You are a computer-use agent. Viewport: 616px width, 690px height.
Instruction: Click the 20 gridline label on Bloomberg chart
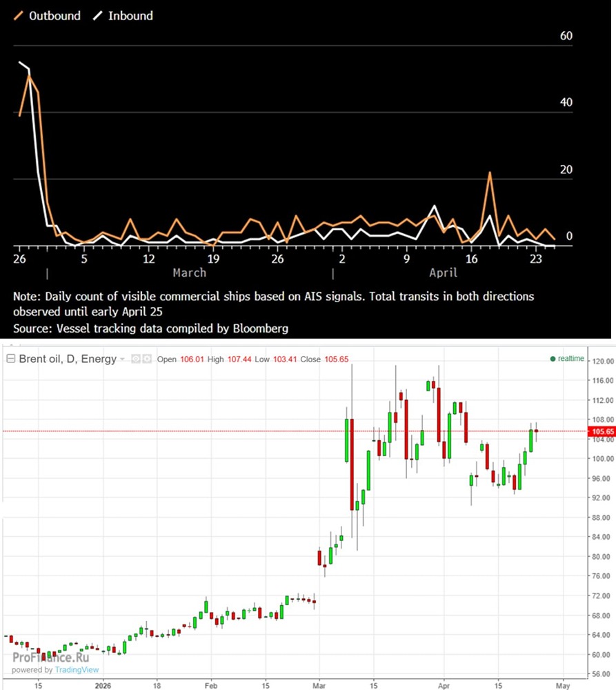point(566,170)
